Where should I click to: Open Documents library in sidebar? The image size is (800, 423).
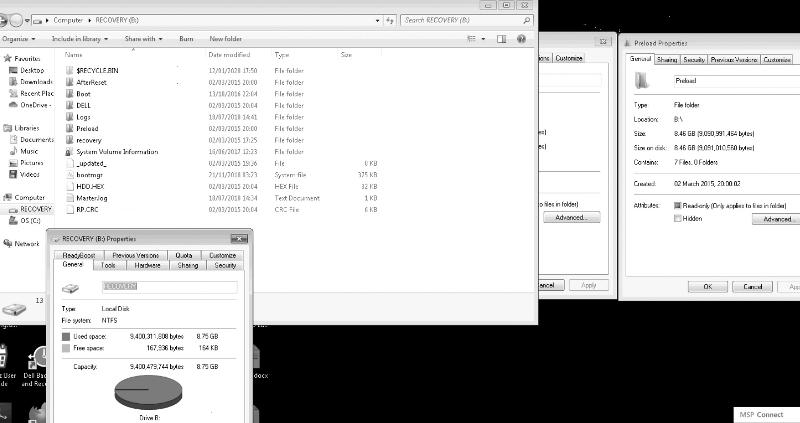tap(31, 139)
